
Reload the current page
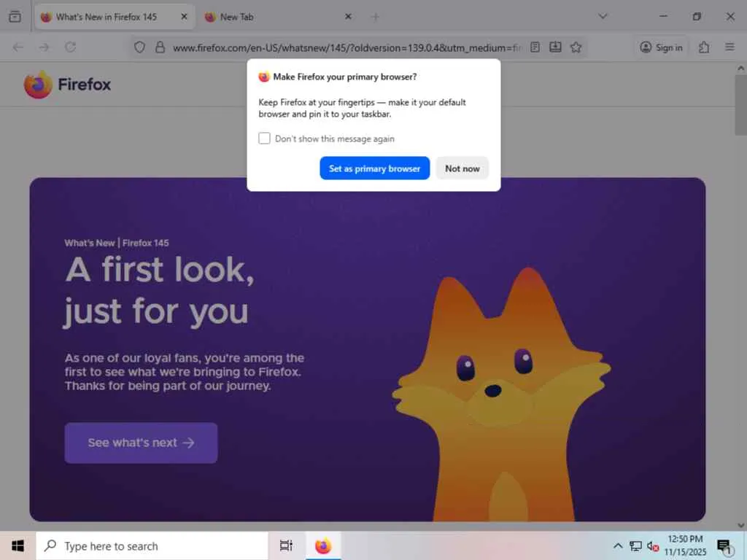click(x=71, y=47)
